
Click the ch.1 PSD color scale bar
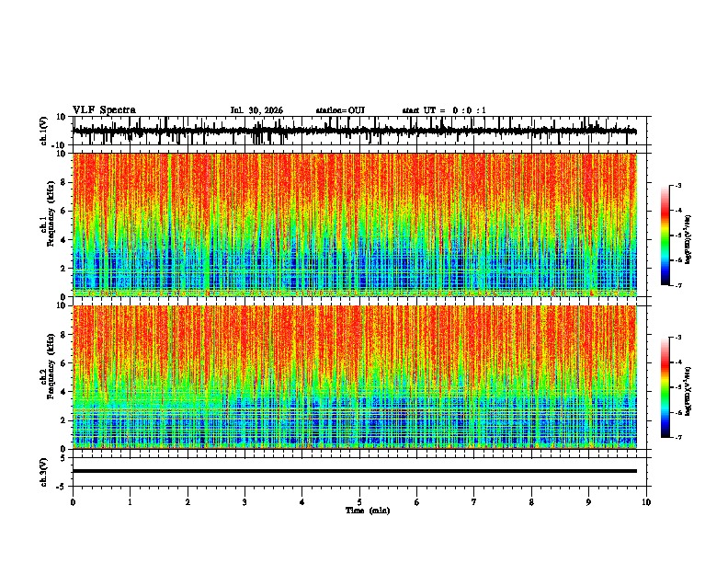pos(665,236)
